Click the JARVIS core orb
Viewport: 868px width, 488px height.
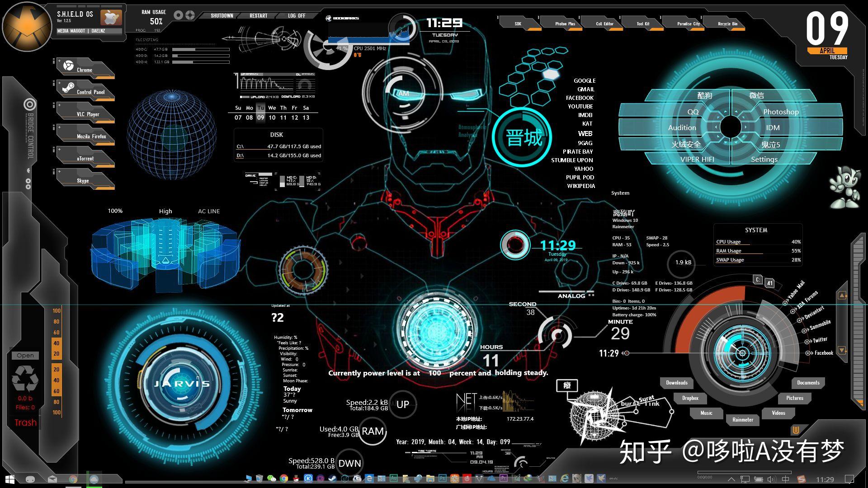[x=182, y=383]
